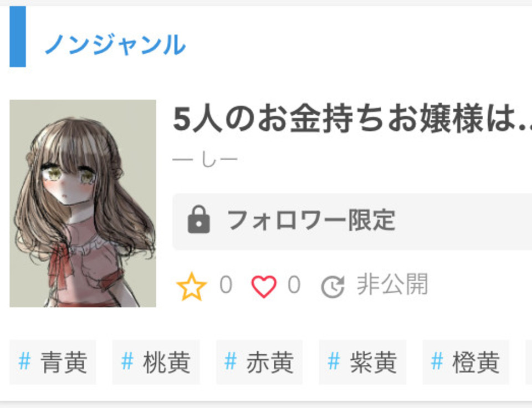This screenshot has height=408, width=532.
Task: Open the story title 5人のお金持ちお嬢様は
Action: (x=352, y=119)
